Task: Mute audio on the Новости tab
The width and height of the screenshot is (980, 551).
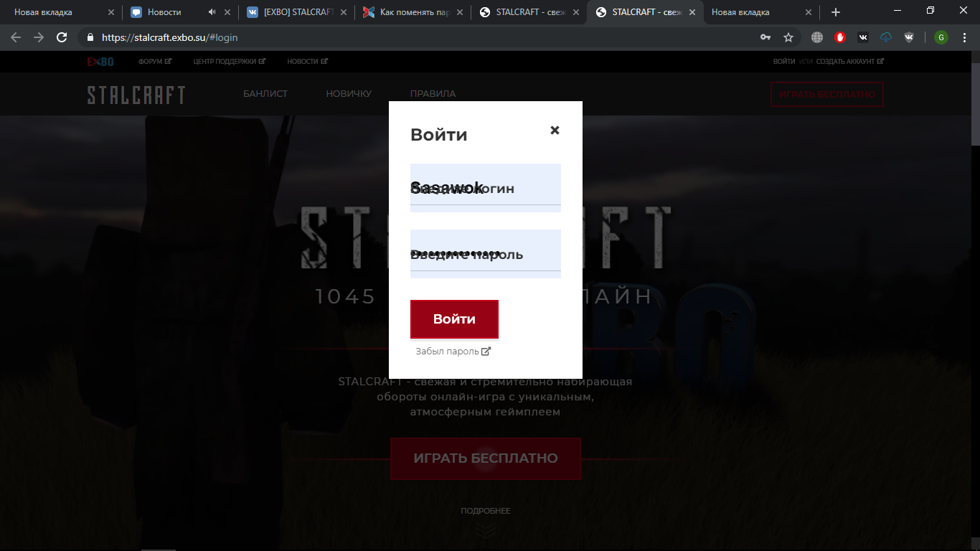Action: click(x=212, y=12)
